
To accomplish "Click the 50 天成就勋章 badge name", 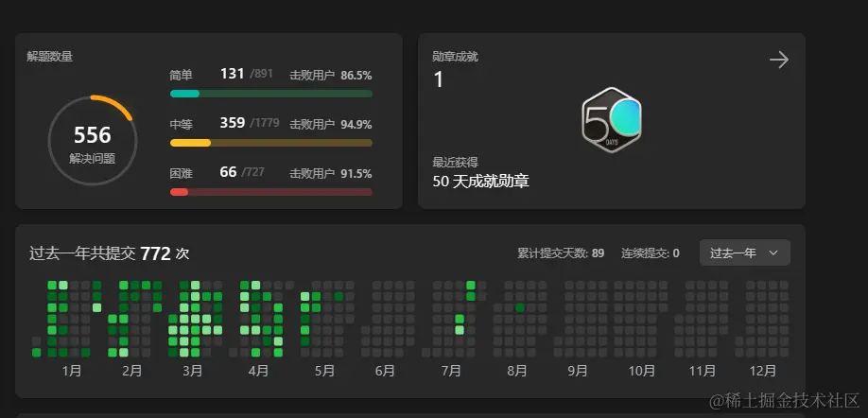I will (480, 181).
